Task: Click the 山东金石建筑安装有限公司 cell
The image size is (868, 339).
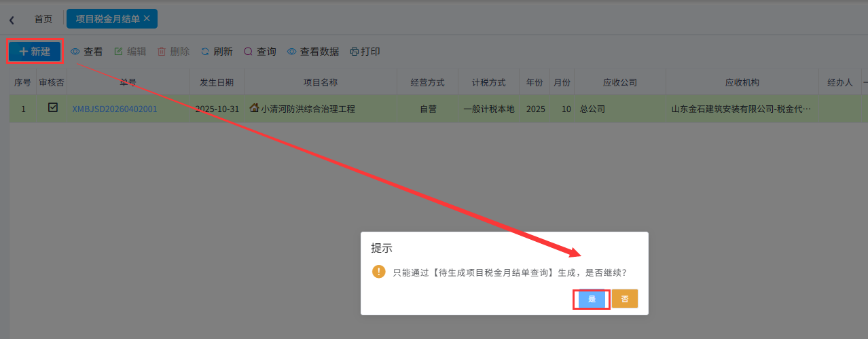Action: click(742, 109)
